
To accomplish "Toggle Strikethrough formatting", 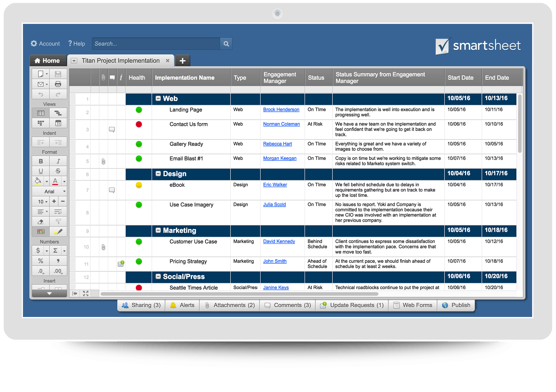I will (x=58, y=171).
